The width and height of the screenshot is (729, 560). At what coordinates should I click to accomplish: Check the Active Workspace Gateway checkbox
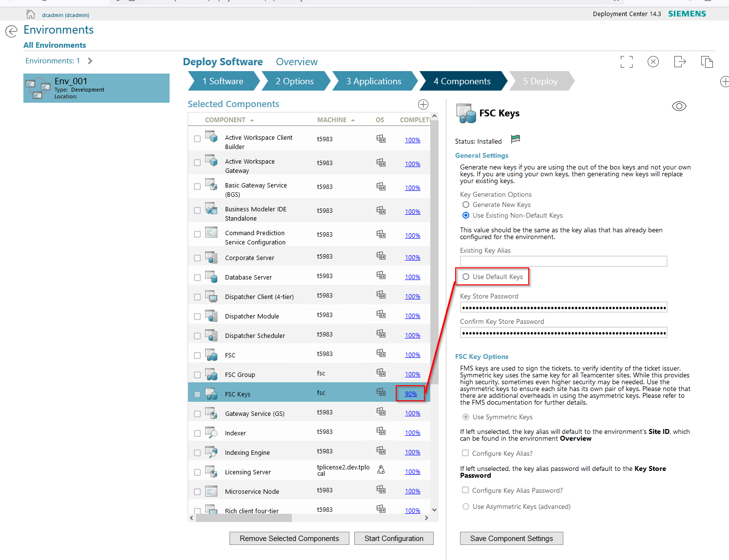[197, 163]
